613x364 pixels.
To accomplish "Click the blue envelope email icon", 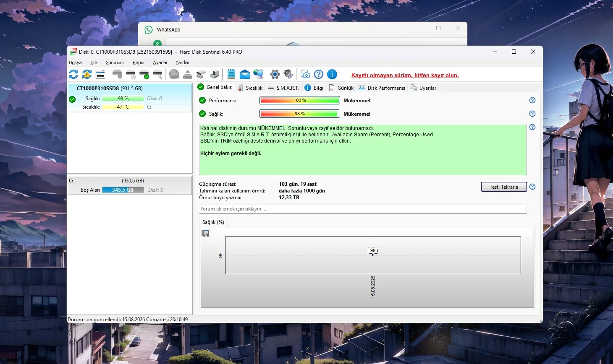I will tap(245, 74).
